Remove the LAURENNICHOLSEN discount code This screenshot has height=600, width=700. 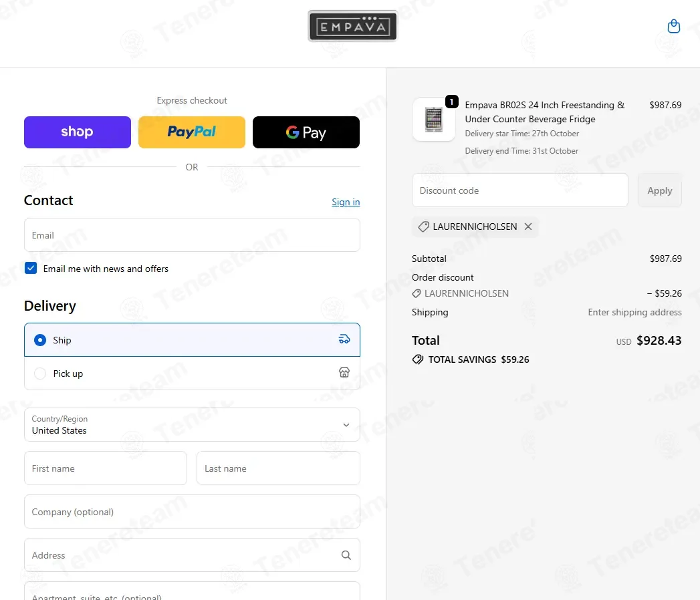(x=528, y=227)
